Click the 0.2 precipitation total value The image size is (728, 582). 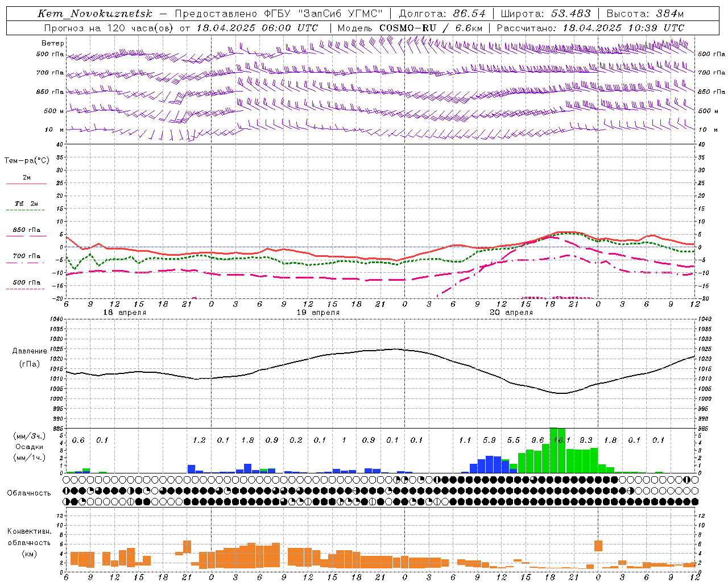tap(296, 440)
